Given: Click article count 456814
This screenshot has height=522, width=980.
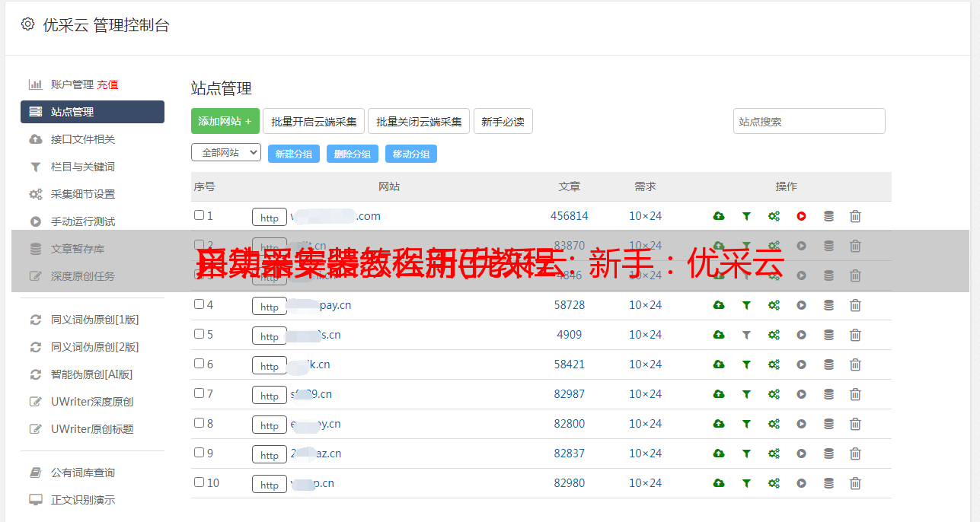Looking at the screenshot, I should point(570,216).
